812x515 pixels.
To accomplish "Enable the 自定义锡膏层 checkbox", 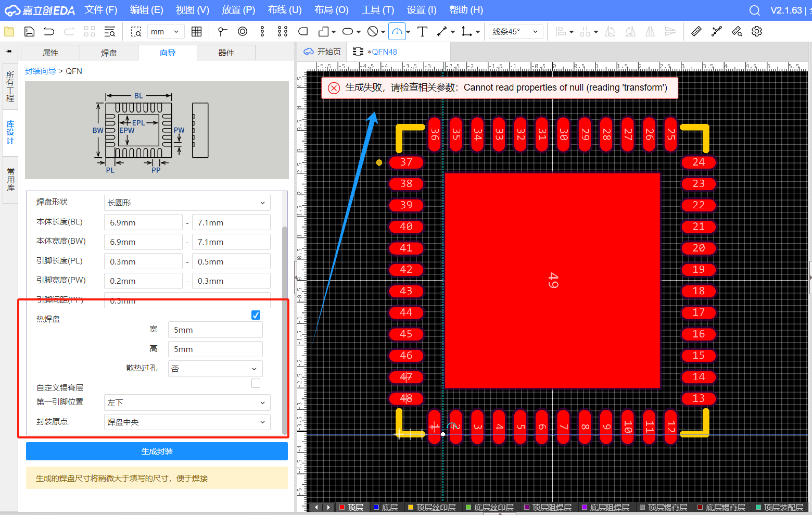I will point(256,383).
